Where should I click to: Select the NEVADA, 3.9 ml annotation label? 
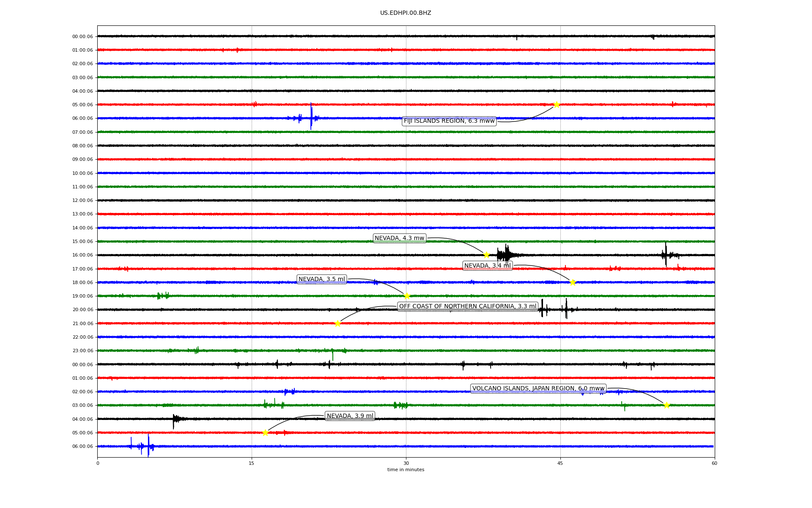[x=350, y=416]
